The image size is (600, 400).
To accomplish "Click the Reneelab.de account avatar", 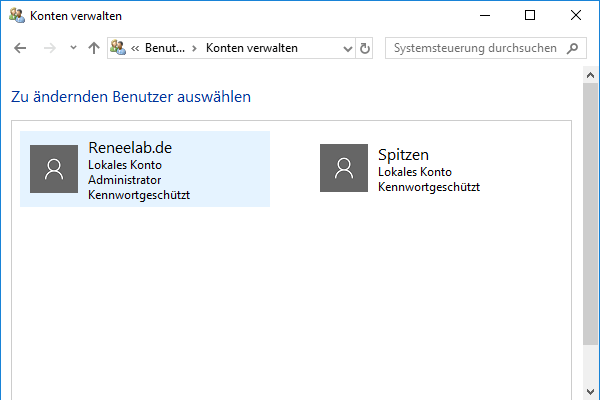I will (54, 169).
